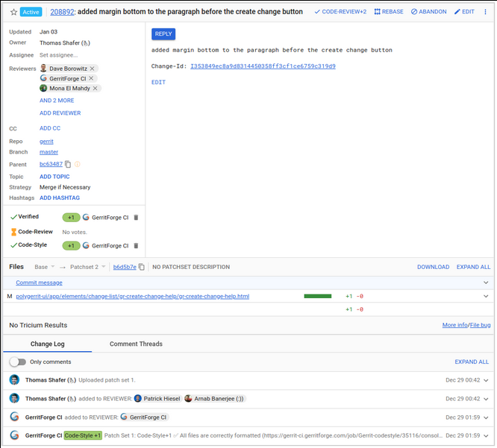Click EXPAND ALL in the Change Log
Image resolution: width=497 pixels, height=448 pixels.
click(472, 362)
